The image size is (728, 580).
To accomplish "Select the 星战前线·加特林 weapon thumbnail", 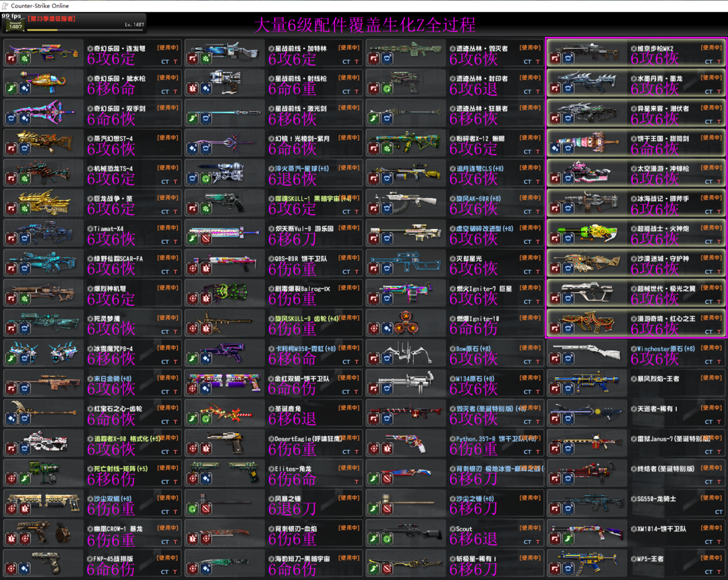I will point(224,53).
